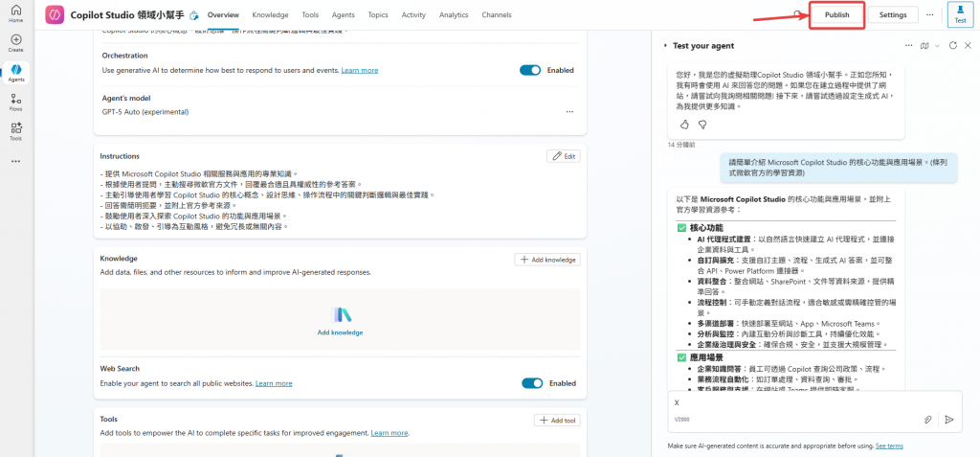The image size is (980, 457).
Task: Open Web Search Learn more link
Action: point(274,383)
